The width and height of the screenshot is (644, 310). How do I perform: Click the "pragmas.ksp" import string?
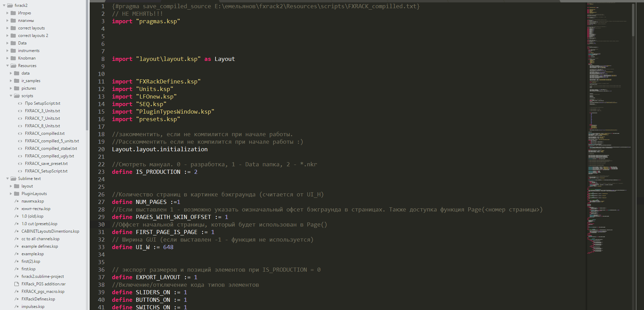(158, 21)
